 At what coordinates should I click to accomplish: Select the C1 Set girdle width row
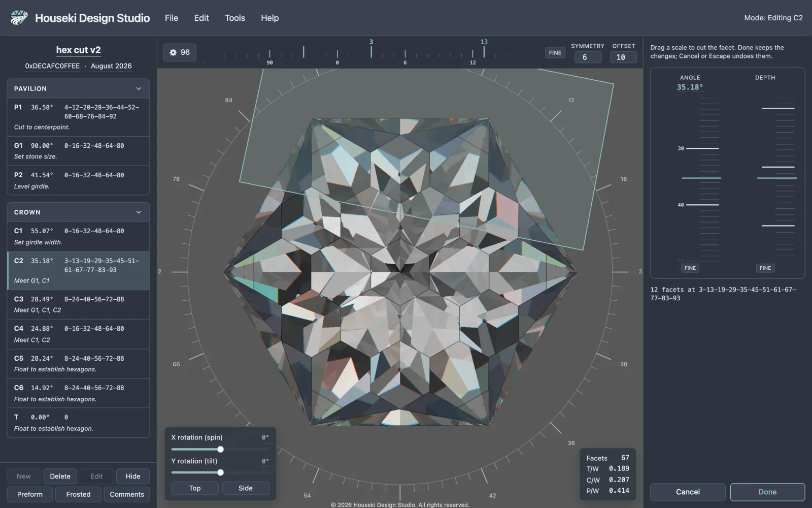[x=78, y=236]
